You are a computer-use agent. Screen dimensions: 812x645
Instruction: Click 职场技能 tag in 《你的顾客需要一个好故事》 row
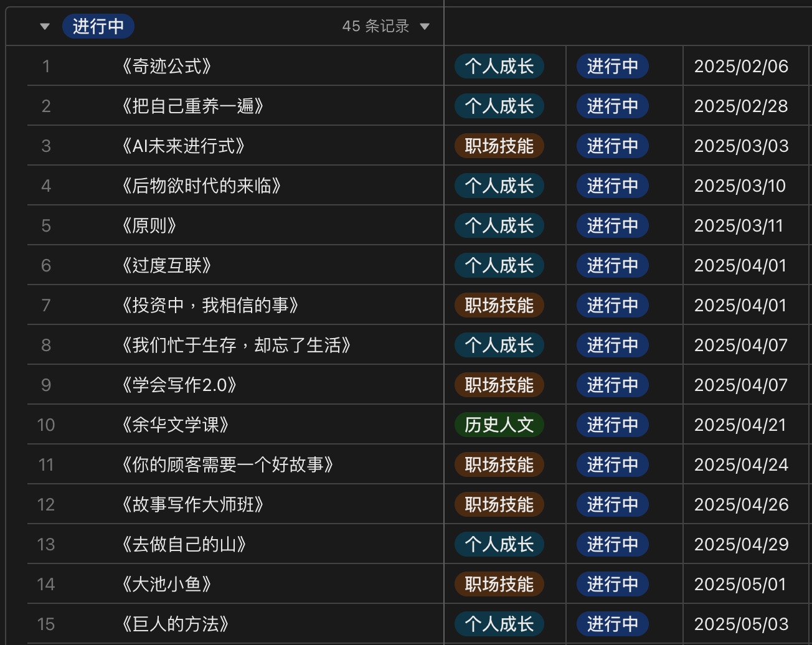(499, 464)
